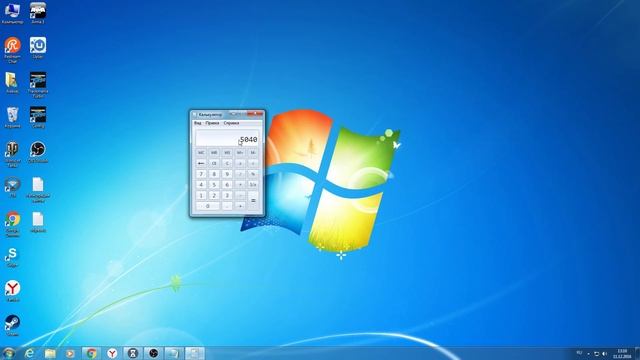Open the Skype desktop shortcut
Image resolution: width=640 pixels, height=360 pixels.
[12, 257]
